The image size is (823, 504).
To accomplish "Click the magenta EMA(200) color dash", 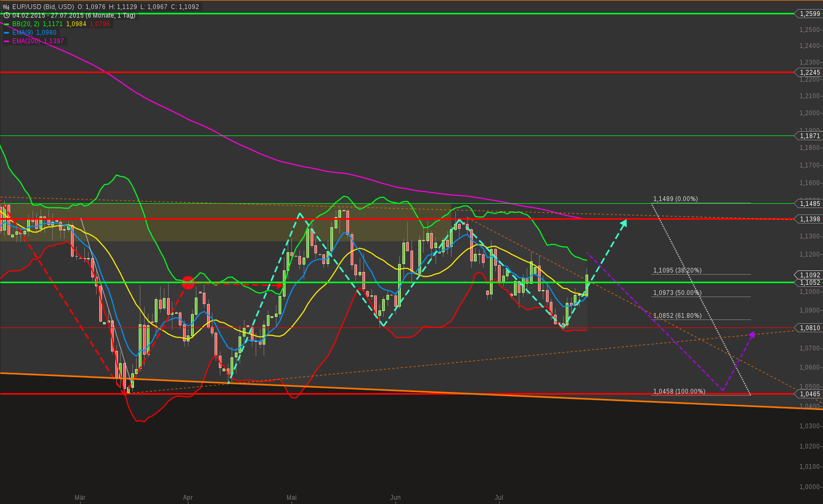I will [6, 41].
